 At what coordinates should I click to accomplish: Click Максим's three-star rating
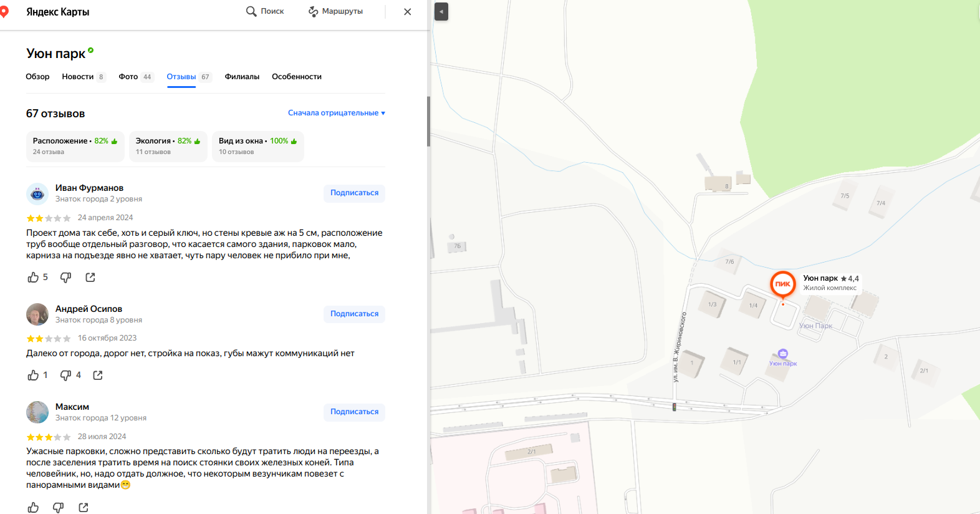[x=49, y=437]
